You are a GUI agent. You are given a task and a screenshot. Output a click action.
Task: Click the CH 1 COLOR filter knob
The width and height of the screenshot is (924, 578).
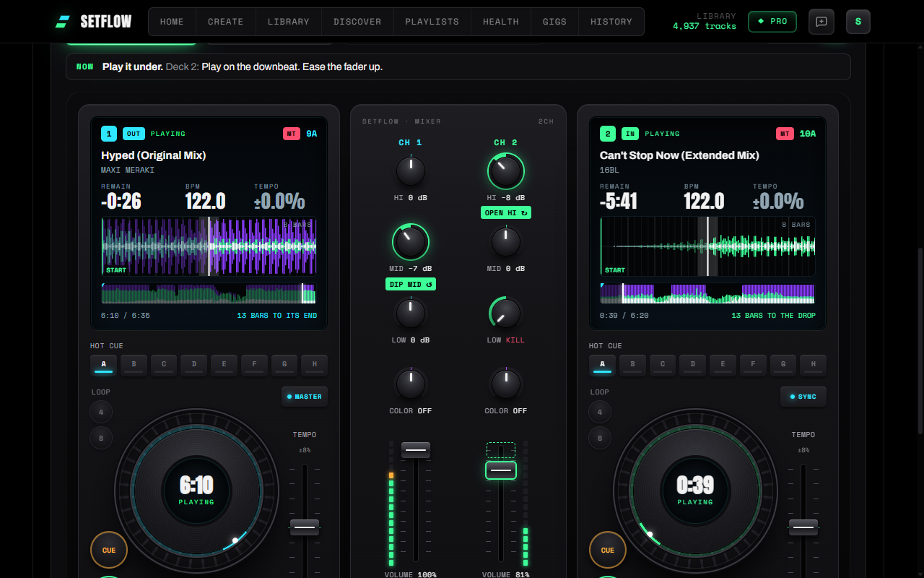(x=411, y=384)
